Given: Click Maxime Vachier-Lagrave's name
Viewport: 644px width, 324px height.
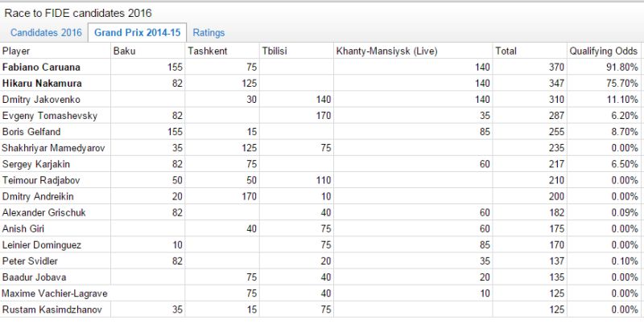Looking at the screenshot, I should [55, 293].
